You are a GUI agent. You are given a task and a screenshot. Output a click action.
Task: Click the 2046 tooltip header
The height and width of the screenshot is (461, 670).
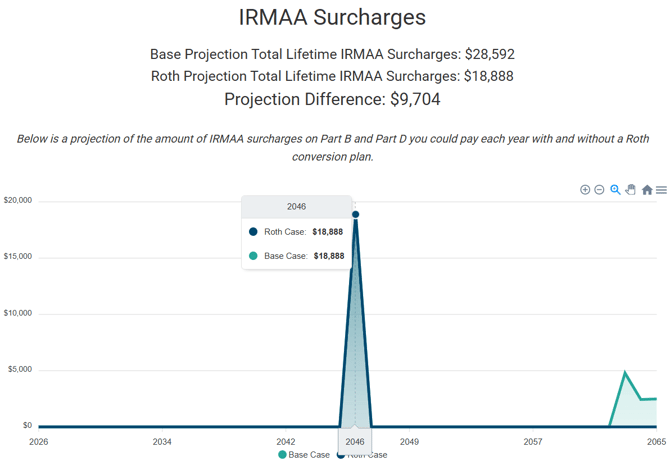pyautogui.click(x=297, y=207)
